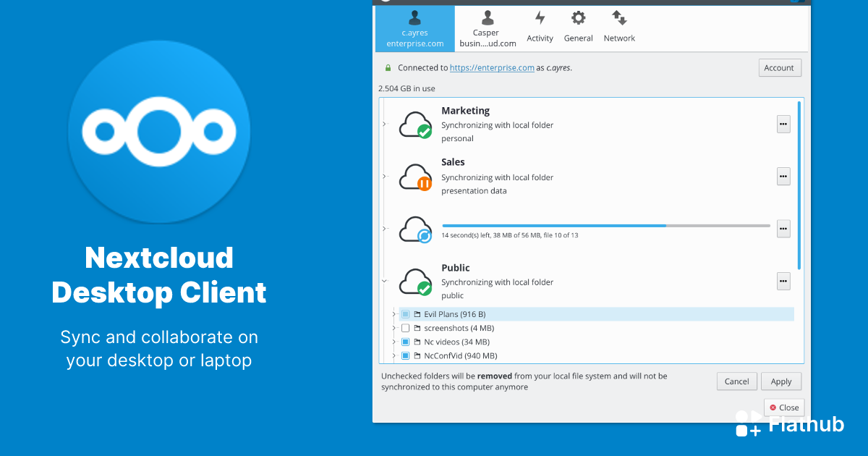Switch to the Casper account tab
This screenshot has width=868, height=456.
(x=486, y=29)
